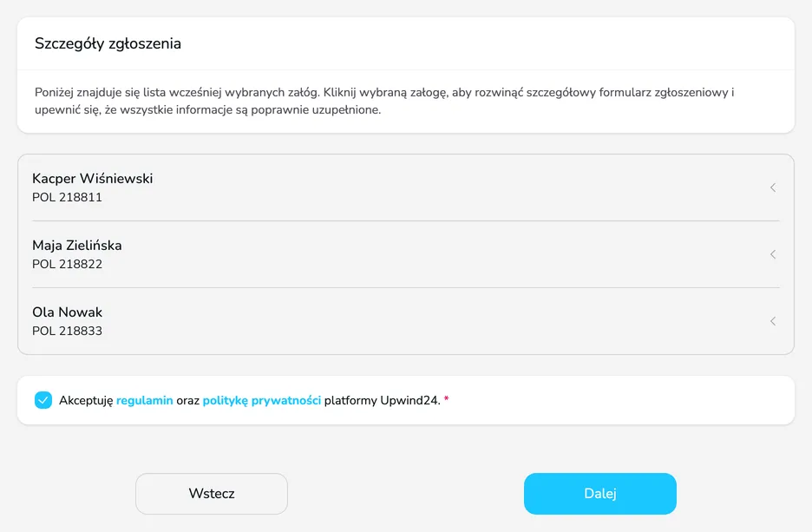Click the checkmark icon in the checkbox
Image resolution: width=812 pixels, height=532 pixels.
(43, 400)
